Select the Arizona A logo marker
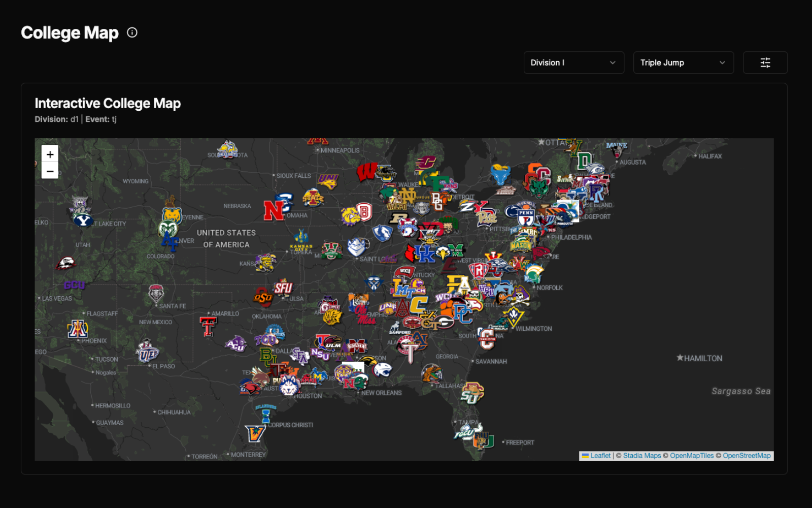Image resolution: width=812 pixels, height=508 pixels. point(78,329)
